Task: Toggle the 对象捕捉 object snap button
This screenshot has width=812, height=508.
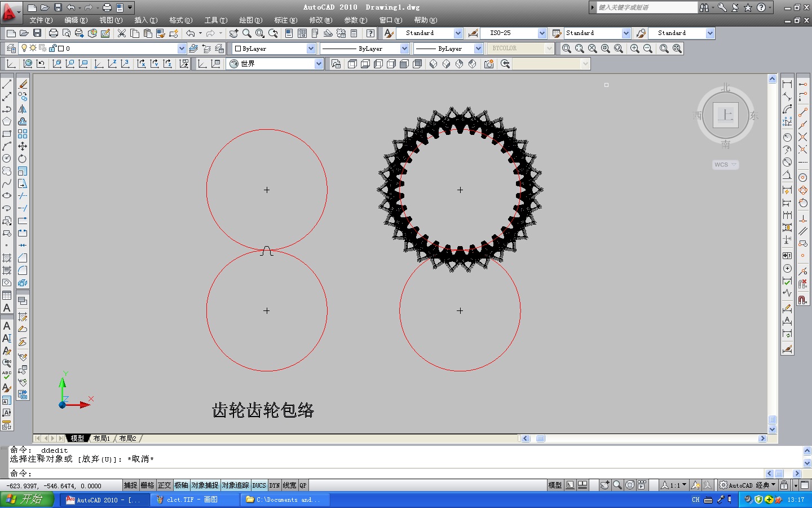Action: tap(205, 485)
